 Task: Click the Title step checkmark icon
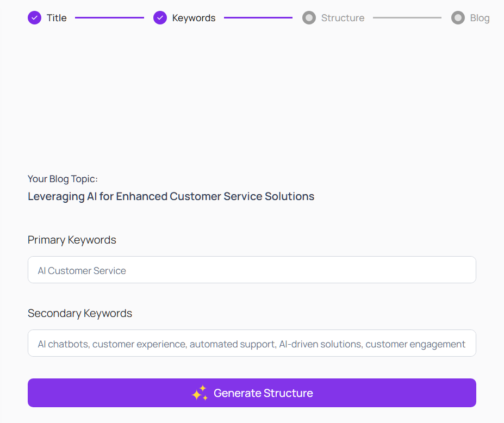tap(34, 18)
